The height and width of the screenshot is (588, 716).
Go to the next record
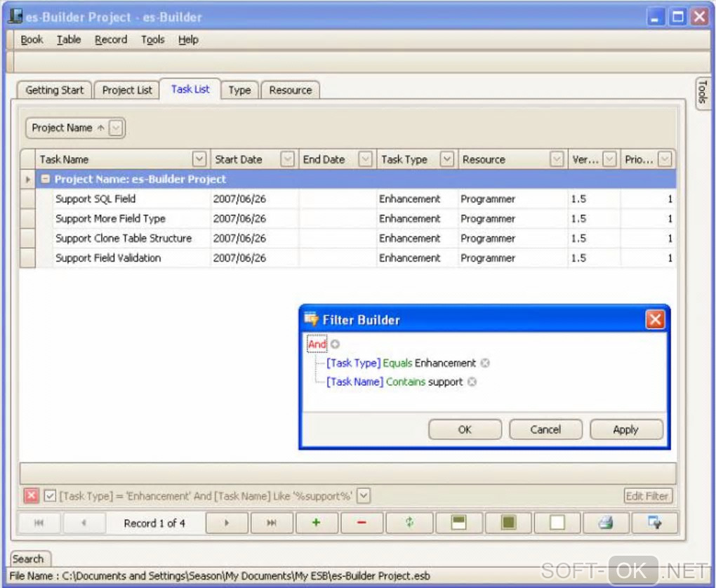[227, 523]
